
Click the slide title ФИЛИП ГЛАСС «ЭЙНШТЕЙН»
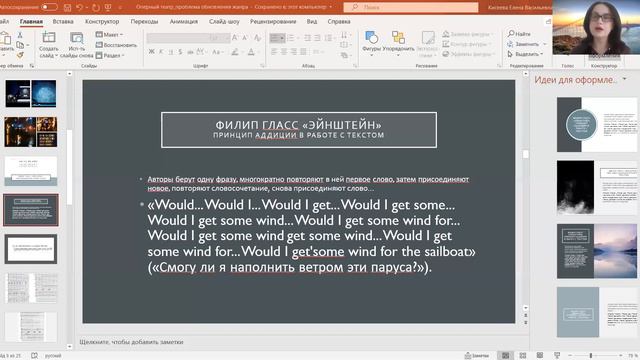[x=298, y=125]
